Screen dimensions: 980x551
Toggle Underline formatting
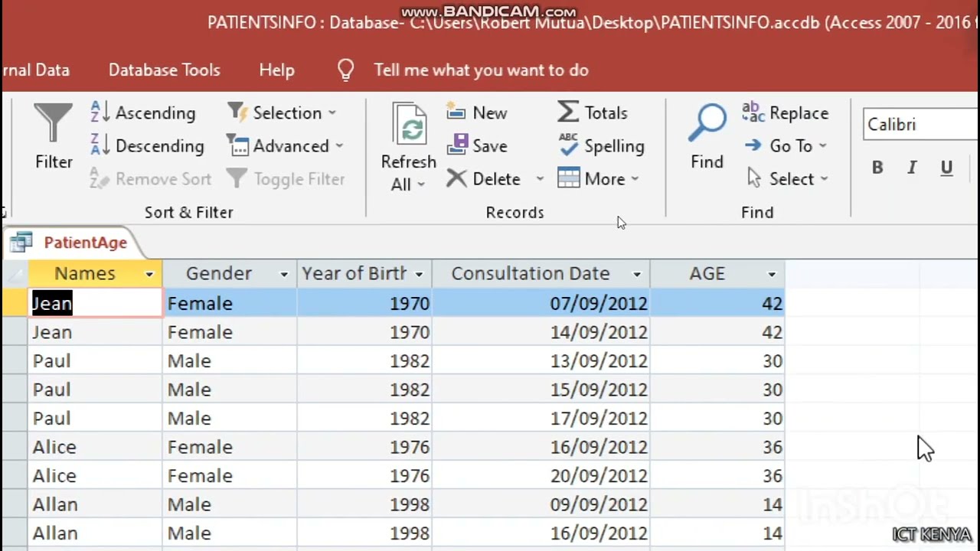(946, 168)
